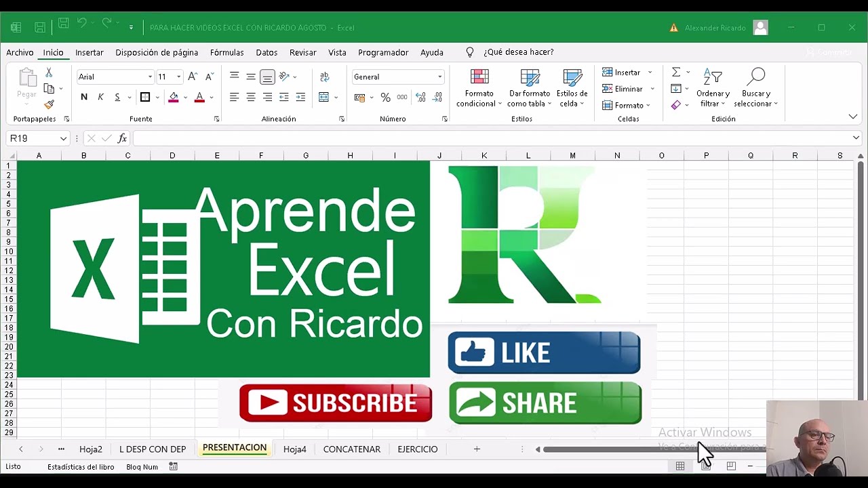The height and width of the screenshot is (488, 868).
Task: Switch to Normal view icon
Action: [680, 466]
